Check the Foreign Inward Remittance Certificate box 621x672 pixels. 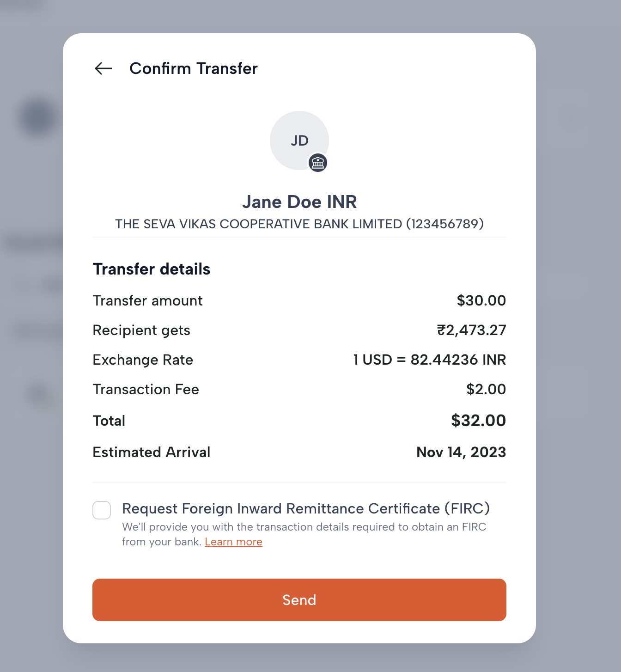coord(102,510)
